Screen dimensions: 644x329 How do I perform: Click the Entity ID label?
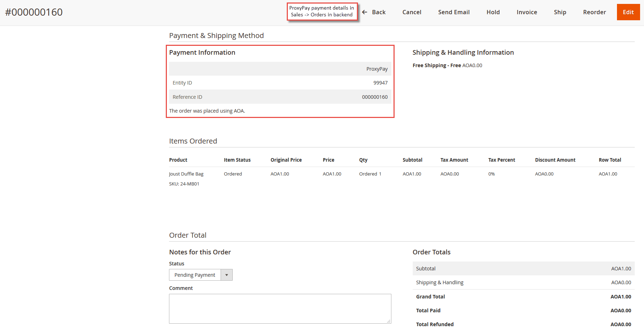(x=182, y=83)
